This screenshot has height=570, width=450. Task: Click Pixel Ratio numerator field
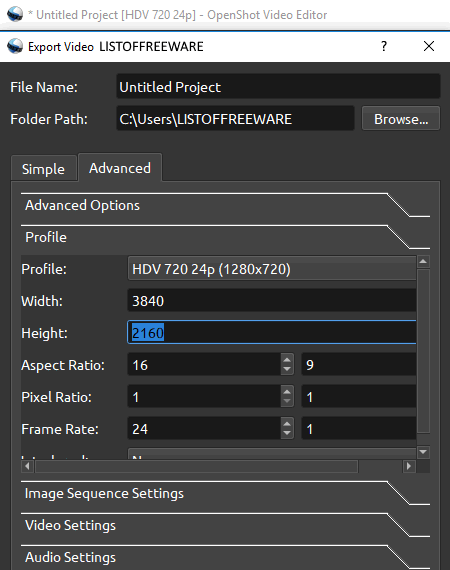(x=204, y=397)
